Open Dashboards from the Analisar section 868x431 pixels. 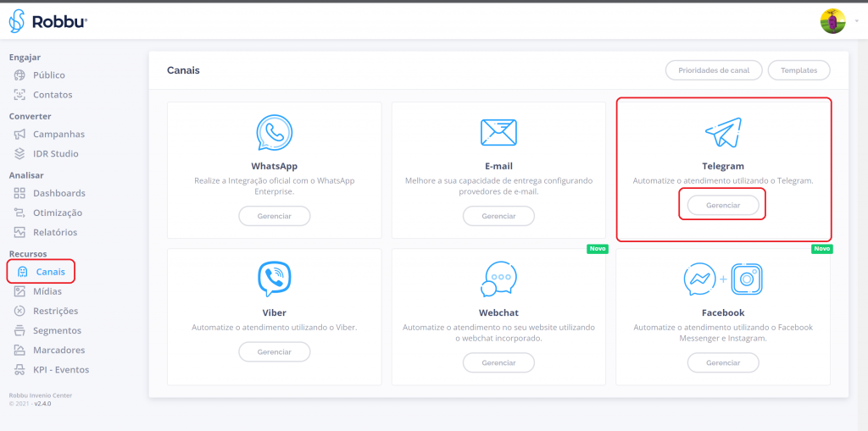click(x=58, y=193)
